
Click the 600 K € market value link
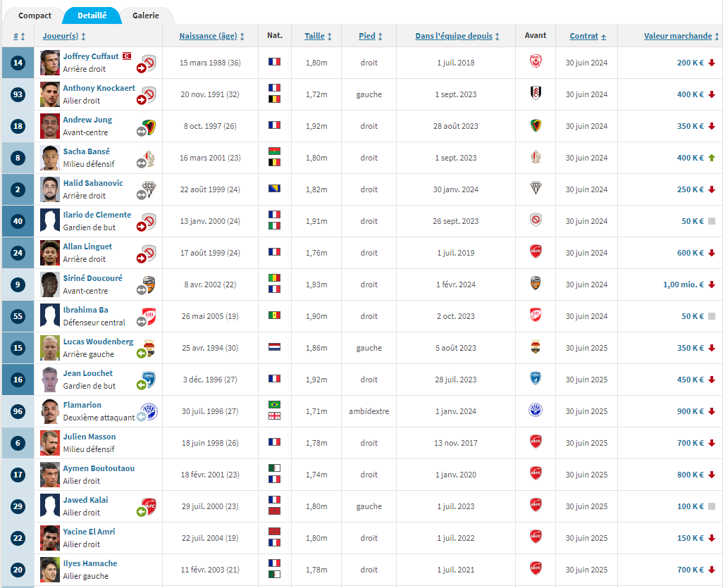(691, 253)
